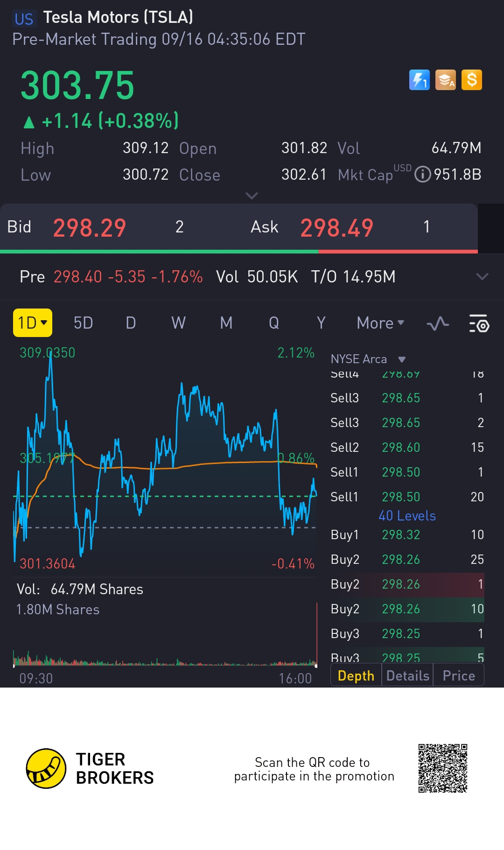Switch chart to Q quarterly view

pyautogui.click(x=274, y=323)
